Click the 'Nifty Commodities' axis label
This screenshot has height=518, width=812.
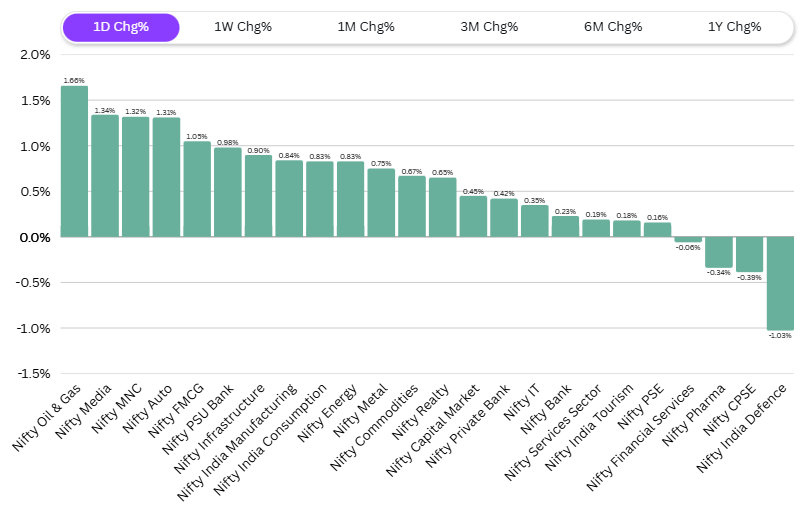pos(374,427)
